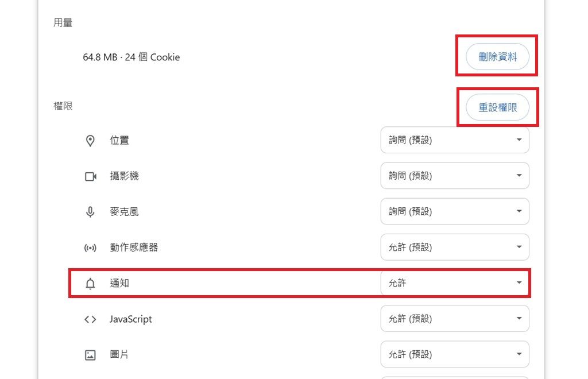Expand the JavaScript permission dropdown
Image resolution: width=588 pixels, height=379 pixels.
[454, 319]
